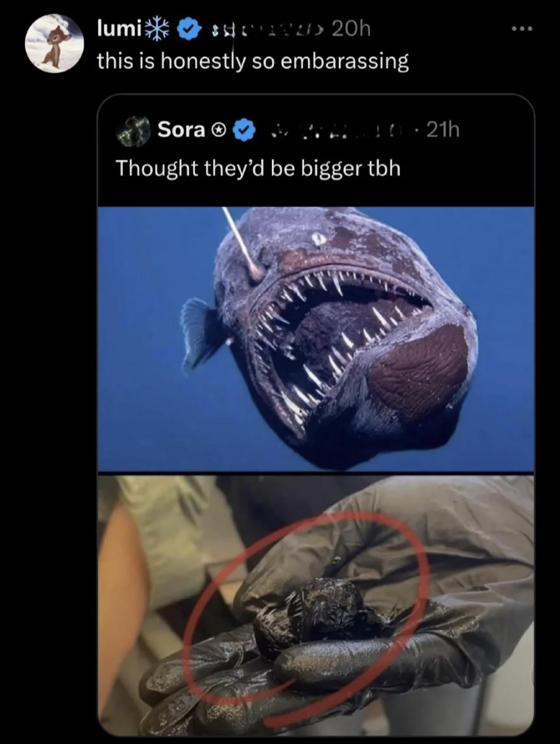
Task: Open lumi's profile via display name
Action: coord(118,29)
